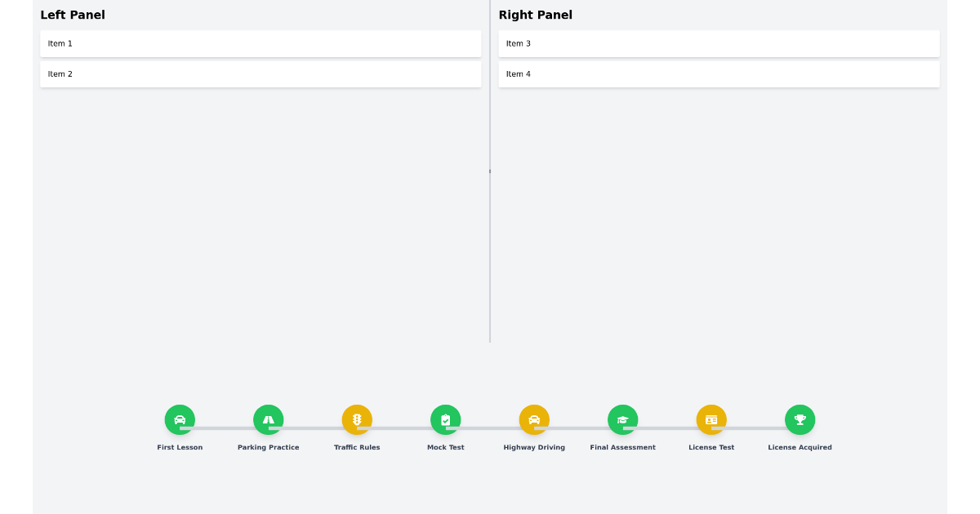
Task: Click the Right Panel heading
Action: pos(535,15)
